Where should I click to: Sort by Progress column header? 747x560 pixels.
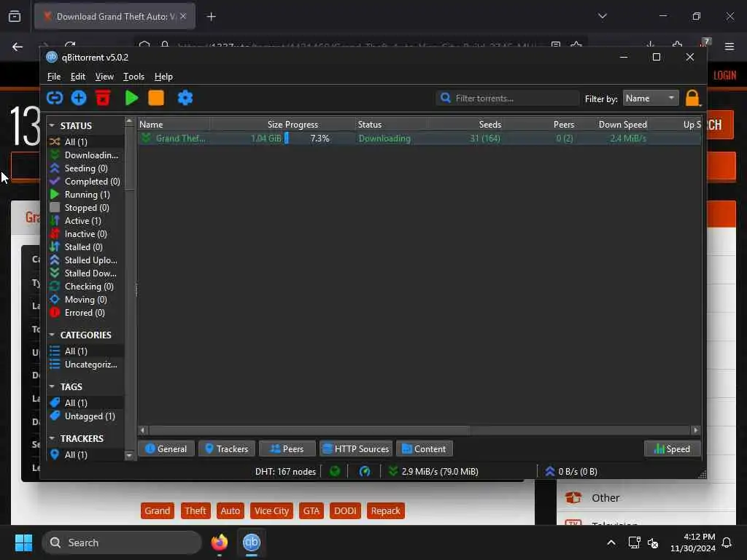click(x=320, y=124)
